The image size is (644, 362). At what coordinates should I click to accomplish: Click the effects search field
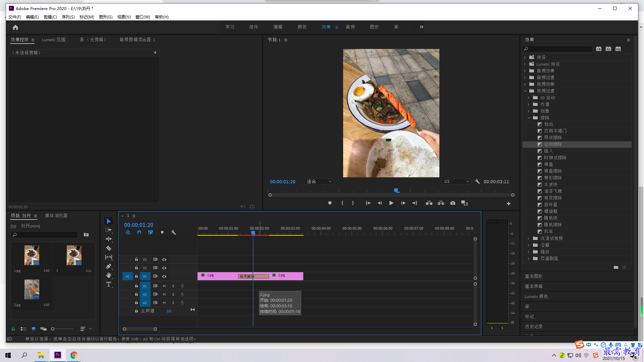(557, 49)
